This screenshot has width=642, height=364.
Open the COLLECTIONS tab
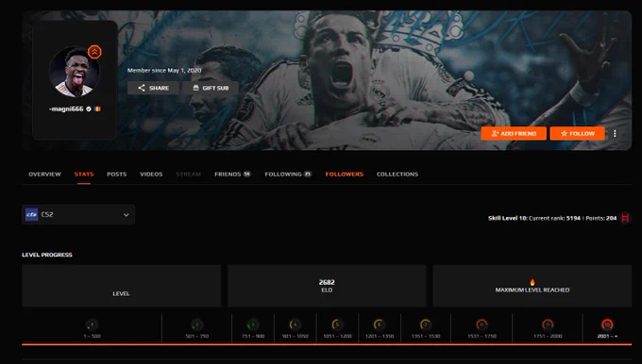point(397,174)
